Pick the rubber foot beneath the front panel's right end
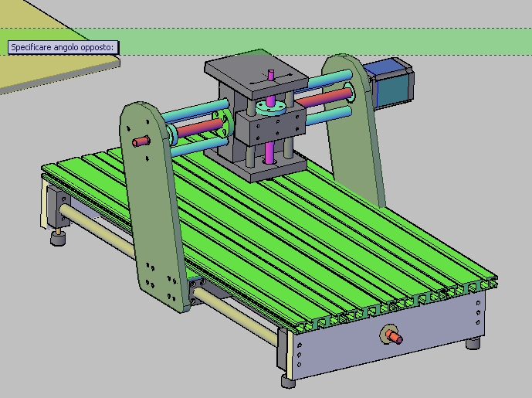This screenshot has height=398, width=532. point(473,343)
